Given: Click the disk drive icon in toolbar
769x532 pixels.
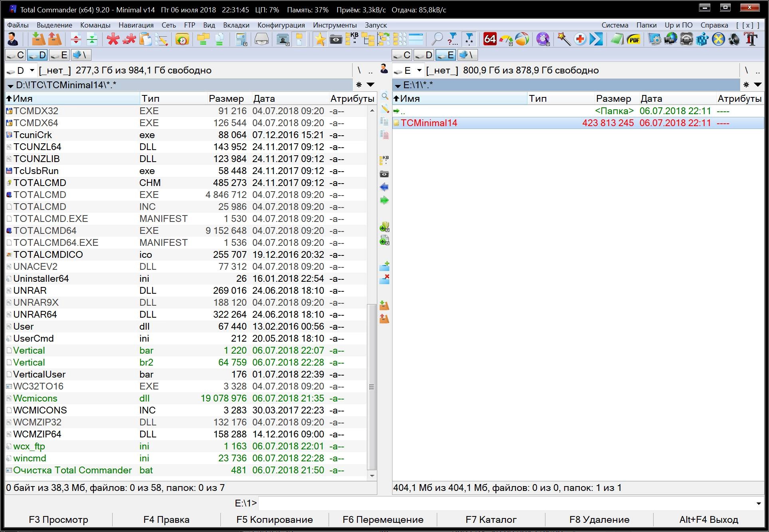Looking at the screenshot, I should 262,39.
